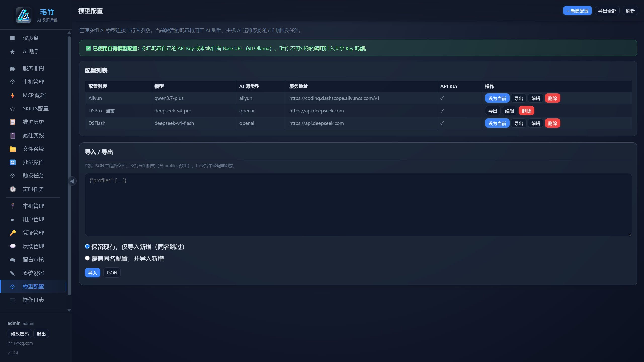The width and height of the screenshot is (644, 362).
Task: Click the + 新建配置 button
Action: tap(577, 11)
